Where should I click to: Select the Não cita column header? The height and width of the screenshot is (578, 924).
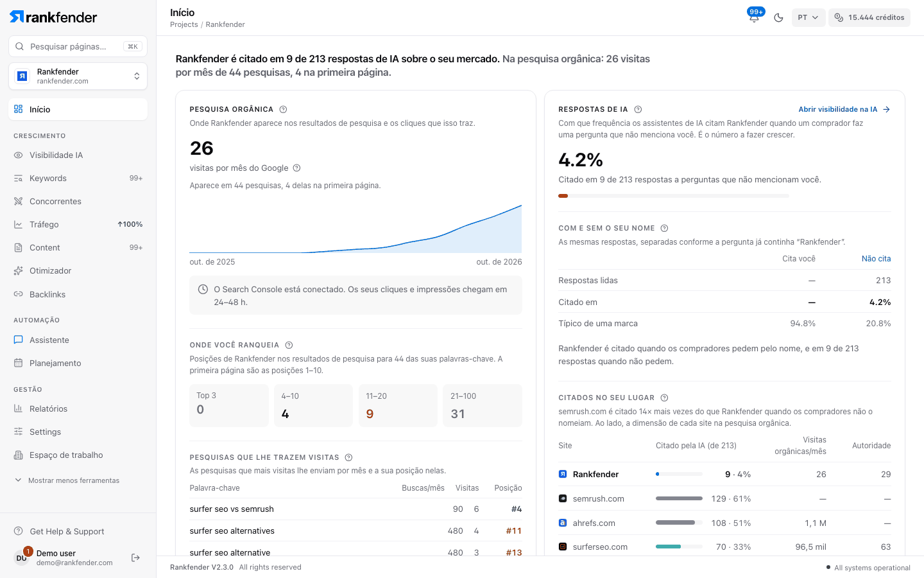pos(876,259)
